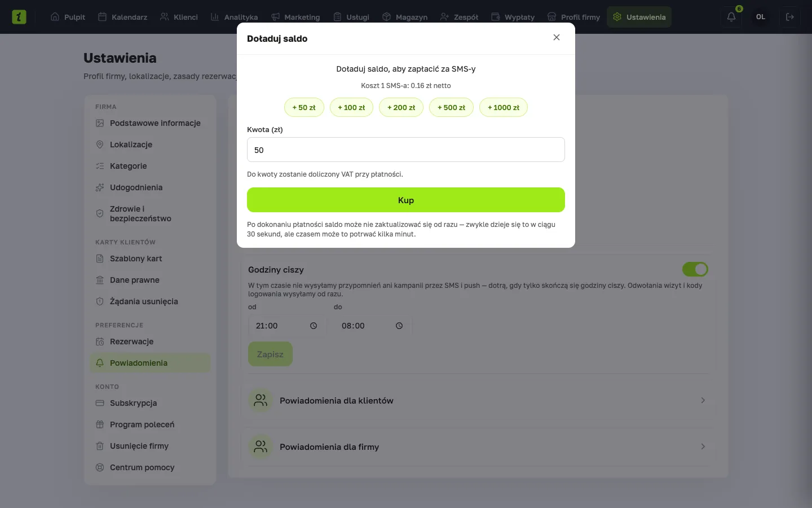This screenshot has height=508, width=812.
Task: Open Centrum pomocy in the sidebar
Action: coord(150,467)
